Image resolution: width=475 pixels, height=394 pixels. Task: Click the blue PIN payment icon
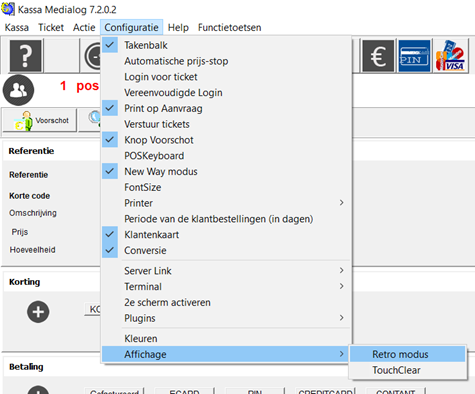tap(414, 56)
